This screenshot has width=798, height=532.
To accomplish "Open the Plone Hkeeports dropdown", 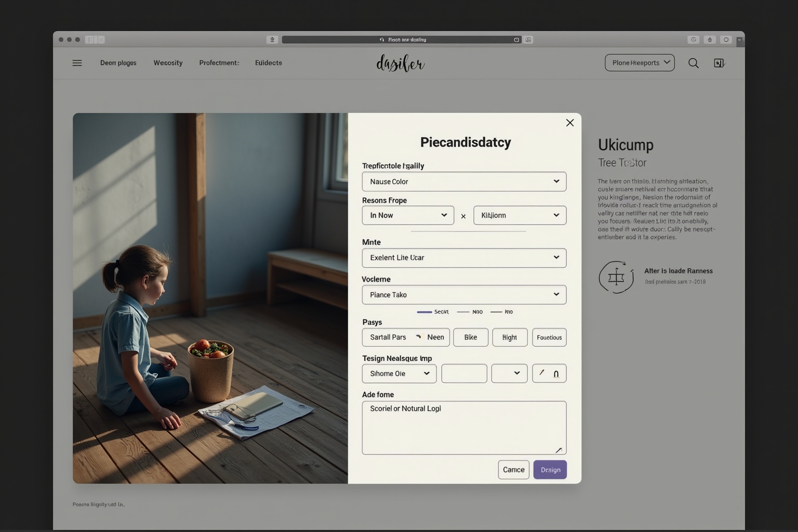I will (x=639, y=63).
